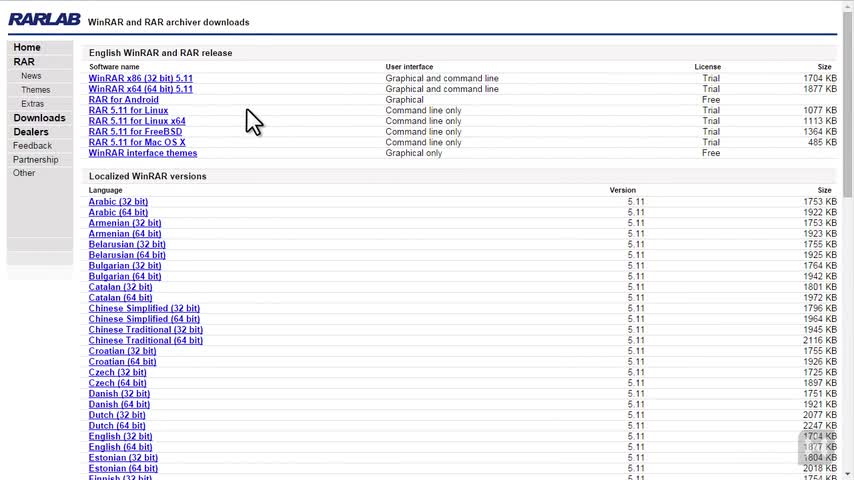Click the 'Version' column header

coord(623,190)
